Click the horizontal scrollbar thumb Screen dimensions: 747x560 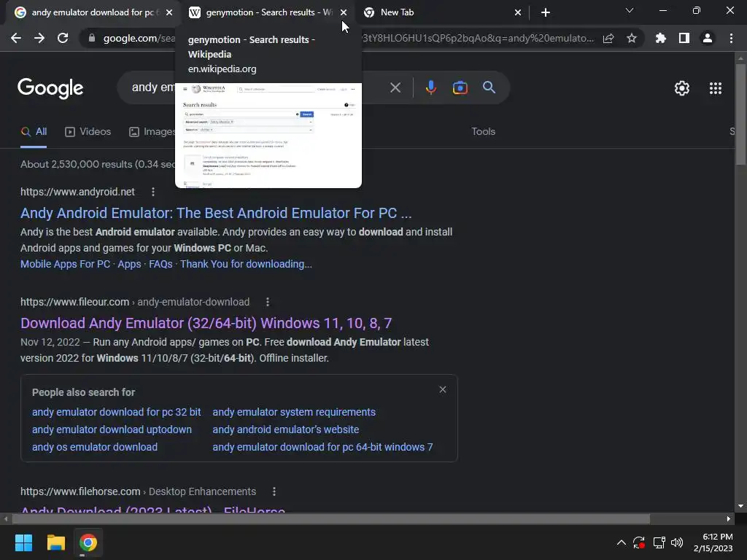point(330,519)
